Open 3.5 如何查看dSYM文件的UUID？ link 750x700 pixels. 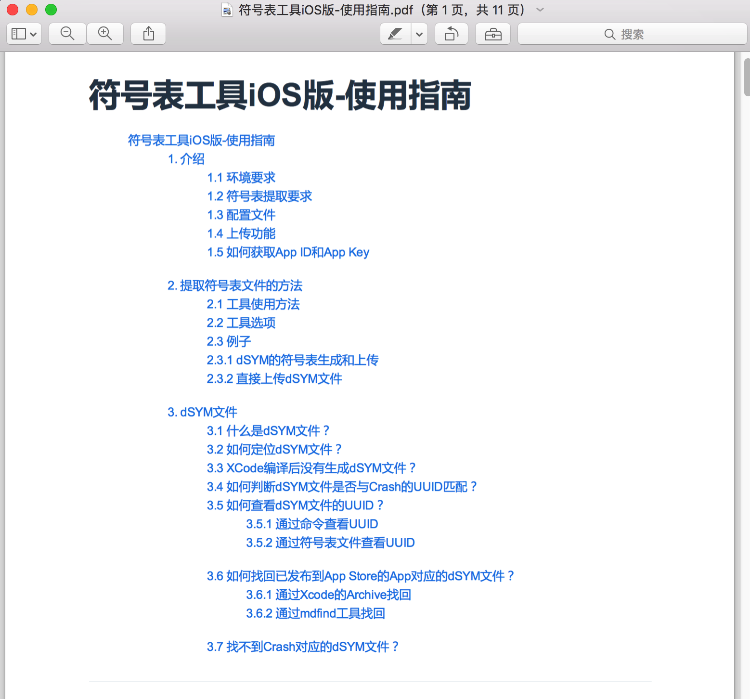click(x=296, y=506)
